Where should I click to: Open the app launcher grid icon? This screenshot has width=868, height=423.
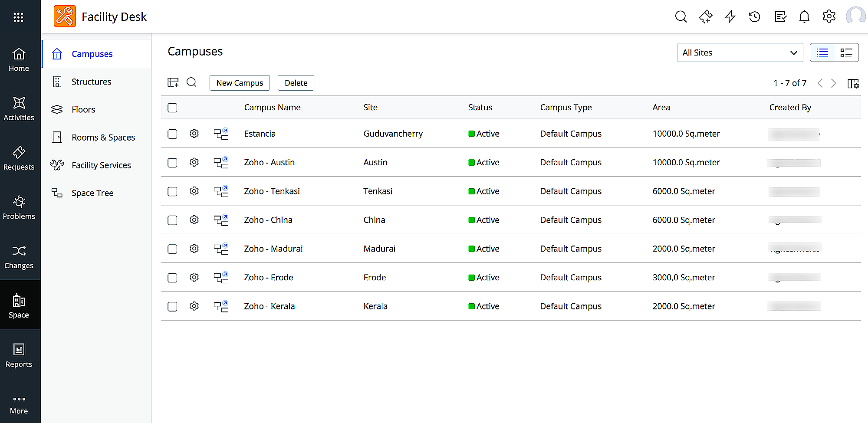tap(18, 17)
